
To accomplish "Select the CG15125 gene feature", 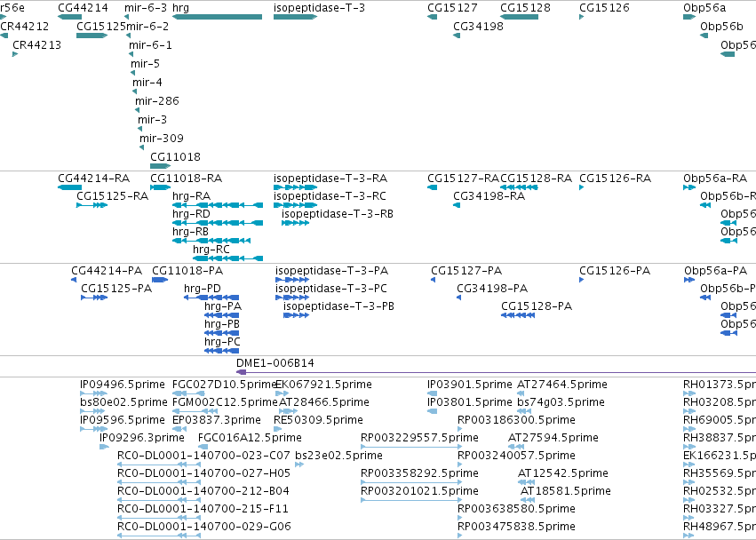I will click(x=92, y=36).
